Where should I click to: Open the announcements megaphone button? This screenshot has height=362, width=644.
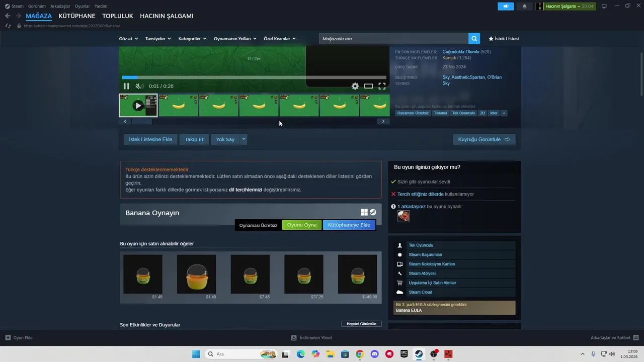pyautogui.click(x=506, y=6)
